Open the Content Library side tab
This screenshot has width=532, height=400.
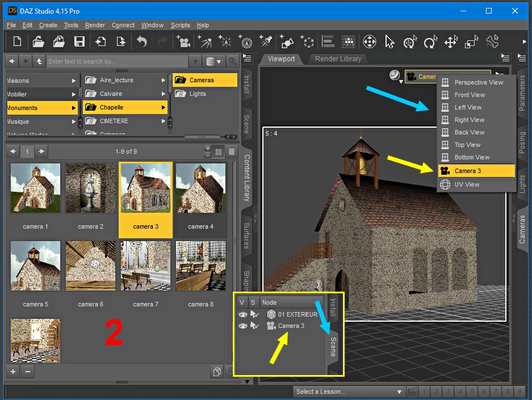(247, 178)
